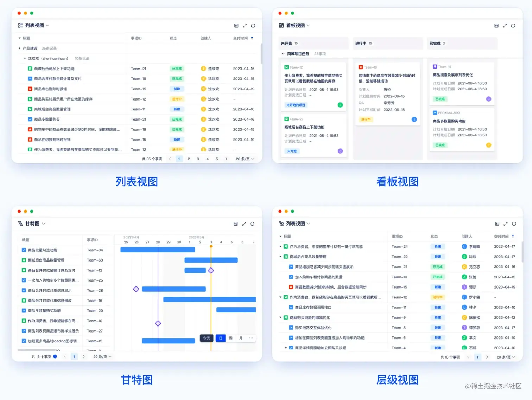Open column settings icon in 看板视图 panel
Screen dimensions: 532x400
coord(496,26)
